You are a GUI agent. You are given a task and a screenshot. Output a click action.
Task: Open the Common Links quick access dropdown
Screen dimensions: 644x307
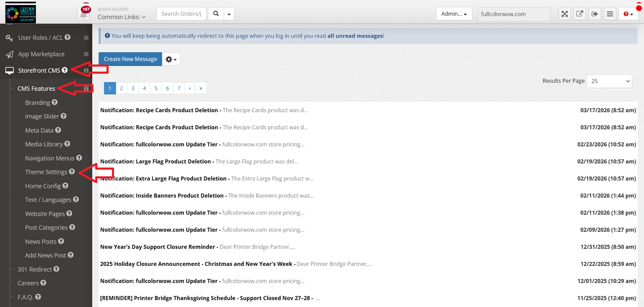pyautogui.click(x=122, y=17)
